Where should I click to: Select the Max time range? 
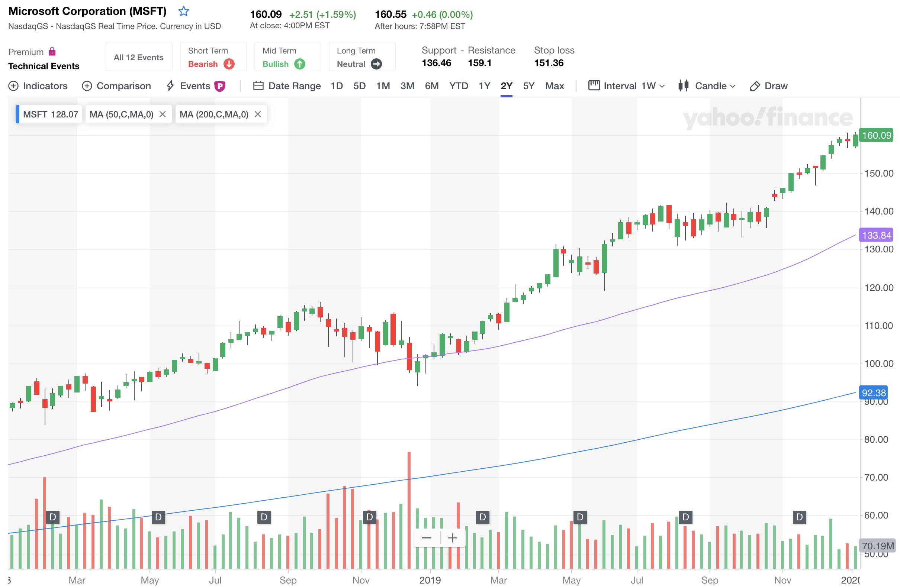555,86
